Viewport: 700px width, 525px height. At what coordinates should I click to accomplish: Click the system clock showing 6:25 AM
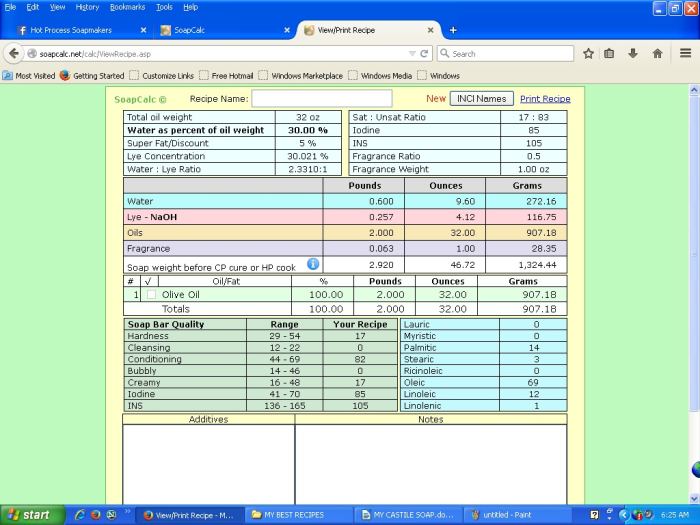675,515
